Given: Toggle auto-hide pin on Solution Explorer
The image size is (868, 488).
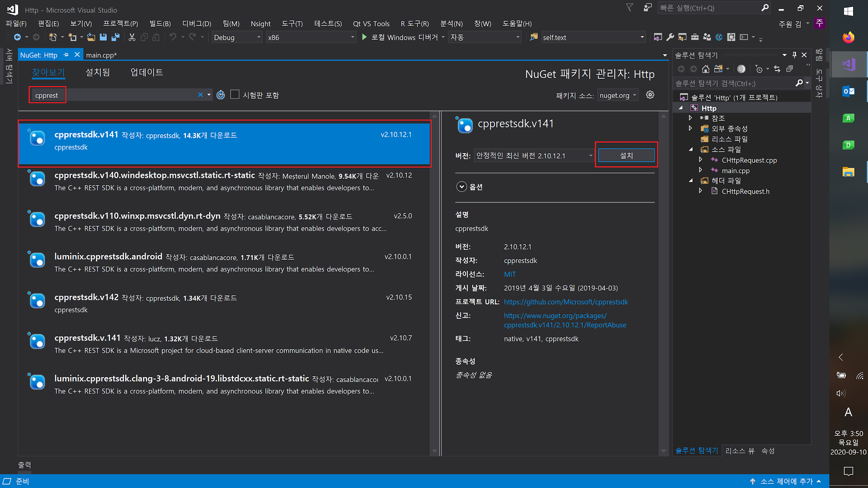Looking at the screenshot, I should (x=794, y=55).
